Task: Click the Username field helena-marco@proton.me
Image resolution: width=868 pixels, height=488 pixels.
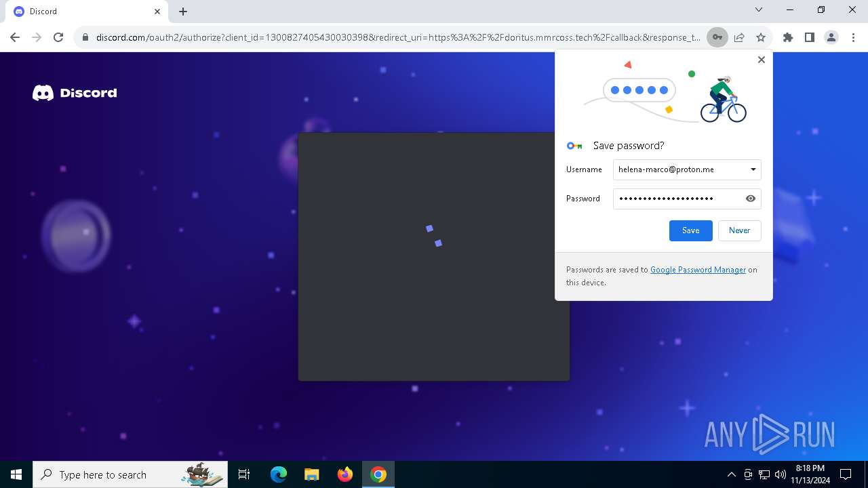Action: click(x=687, y=169)
